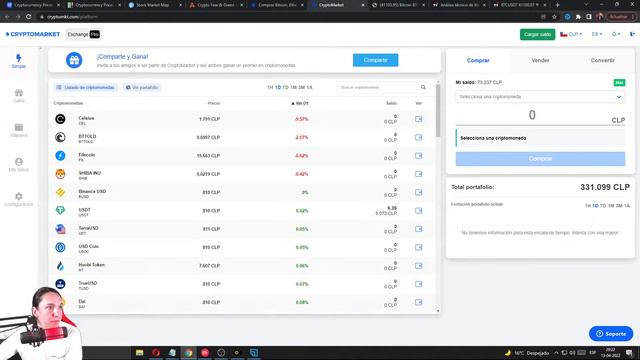This screenshot has height=360, width=640.
Task: Open the Filecoin row view icon
Action: point(418,156)
